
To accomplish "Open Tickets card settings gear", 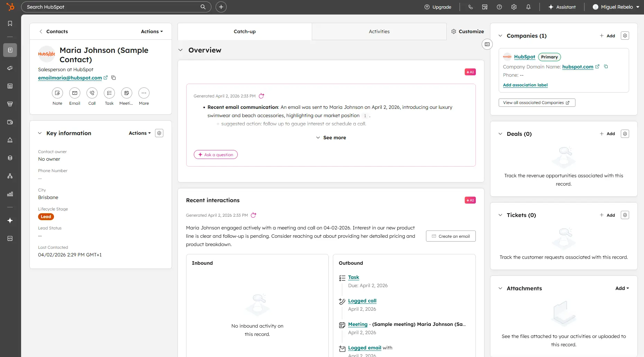I will pyautogui.click(x=625, y=215).
